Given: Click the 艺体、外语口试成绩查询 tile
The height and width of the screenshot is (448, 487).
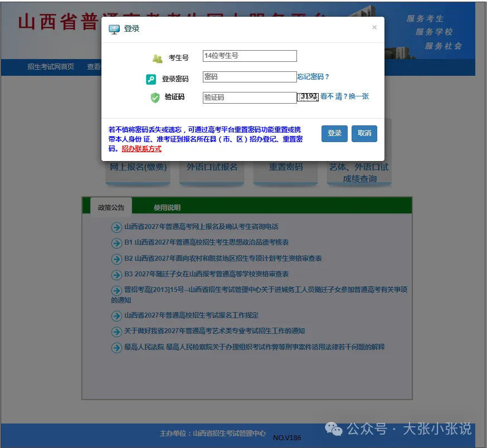Looking at the screenshot, I should pos(359,173).
